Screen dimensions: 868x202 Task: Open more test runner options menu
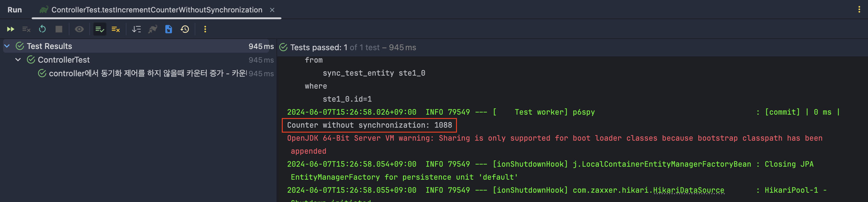coord(205,29)
